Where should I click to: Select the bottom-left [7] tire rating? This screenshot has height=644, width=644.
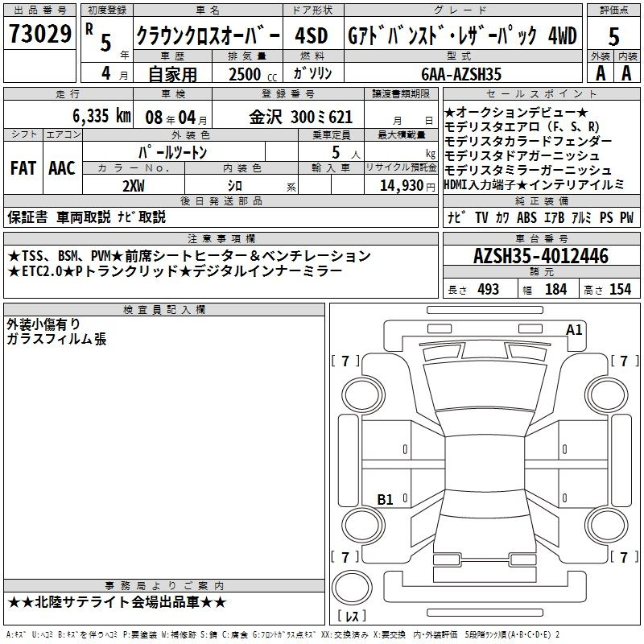click(x=345, y=556)
